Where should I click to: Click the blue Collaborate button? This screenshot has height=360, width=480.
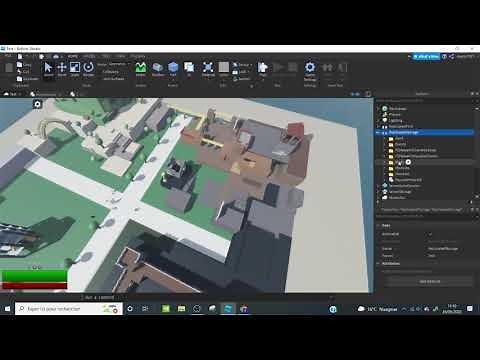click(426, 57)
